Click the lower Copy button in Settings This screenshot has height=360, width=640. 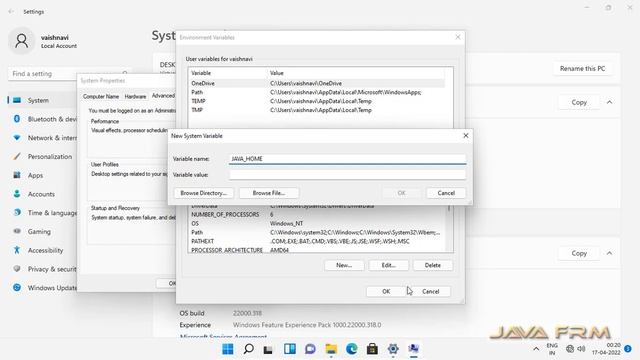coord(579,253)
